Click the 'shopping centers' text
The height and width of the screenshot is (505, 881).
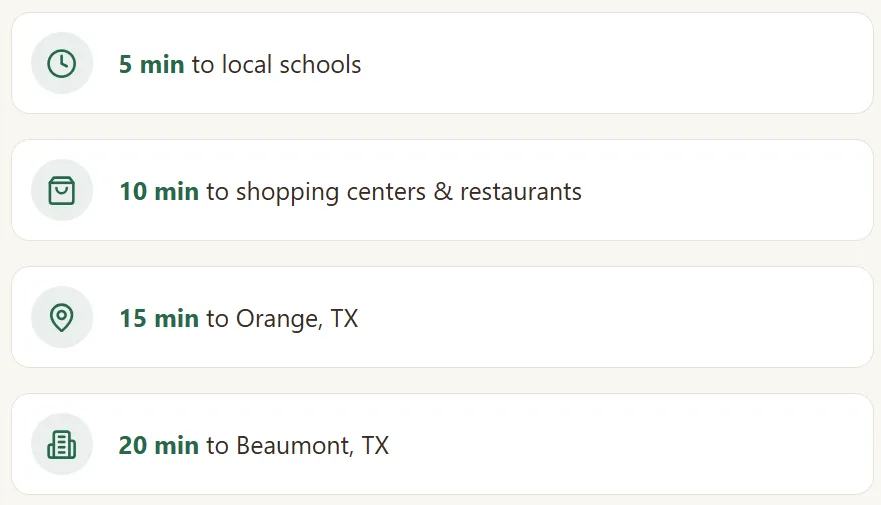(331, 193)
